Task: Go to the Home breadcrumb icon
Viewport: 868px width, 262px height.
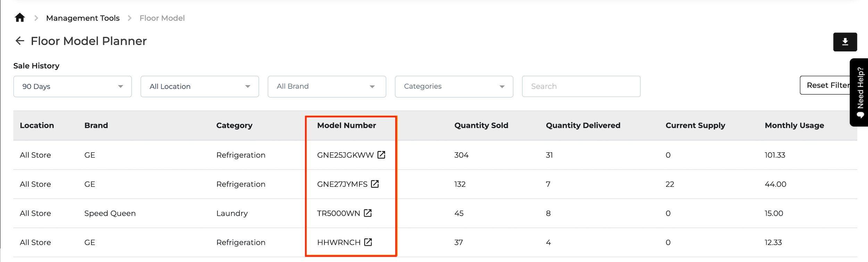Action: (x=20, y=17)
